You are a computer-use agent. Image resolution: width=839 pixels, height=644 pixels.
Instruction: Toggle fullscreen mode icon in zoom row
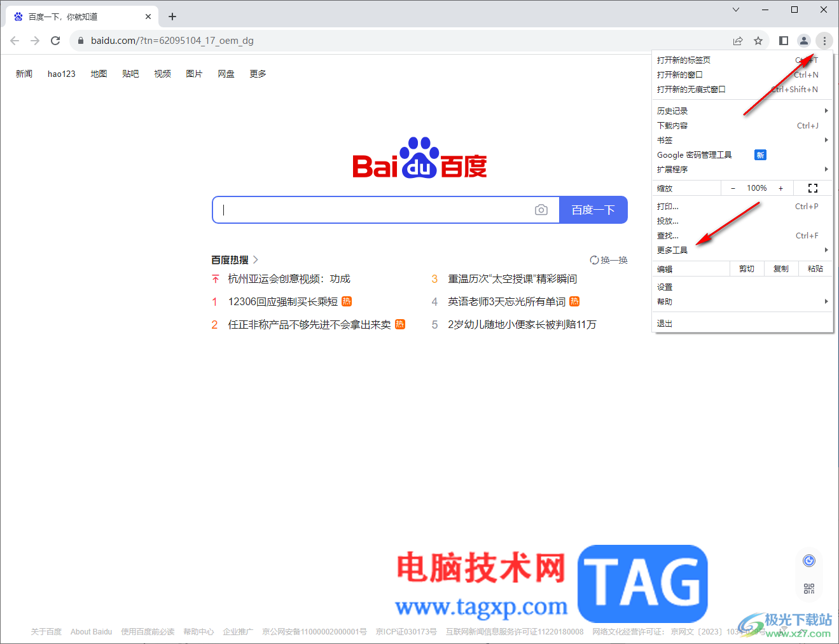click(813, 188)
